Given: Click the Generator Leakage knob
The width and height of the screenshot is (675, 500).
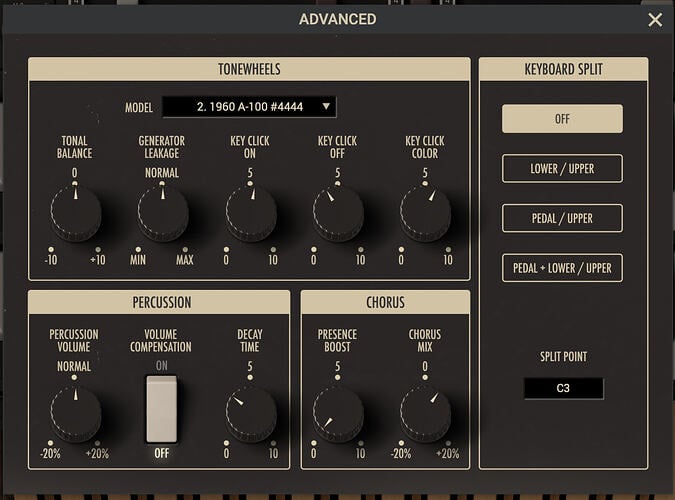Looking at the screenshot, I should click(163, 213).
